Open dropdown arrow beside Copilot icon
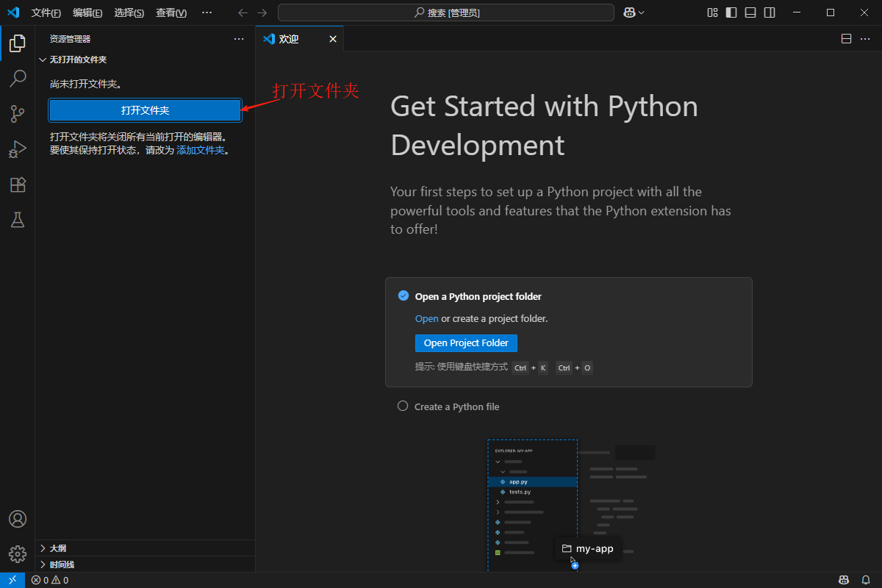Image resolution: width=882 pixels, height=588 pixels. [x=642, y=12]
